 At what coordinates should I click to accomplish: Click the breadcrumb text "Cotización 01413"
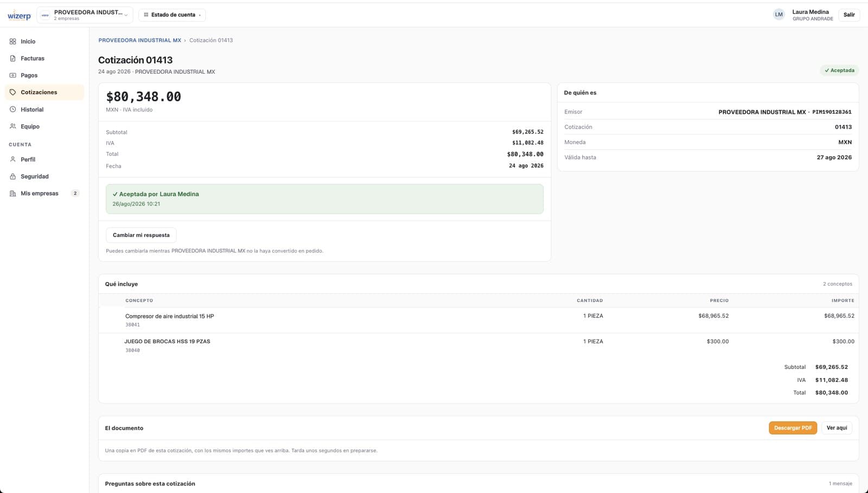click(x=211, y=40)
